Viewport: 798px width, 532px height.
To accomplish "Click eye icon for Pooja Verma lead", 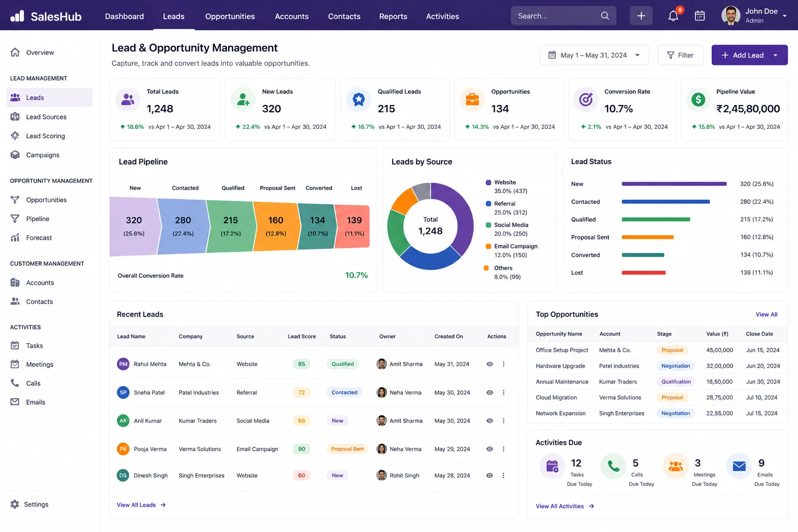I will click(x=489, y=449).
